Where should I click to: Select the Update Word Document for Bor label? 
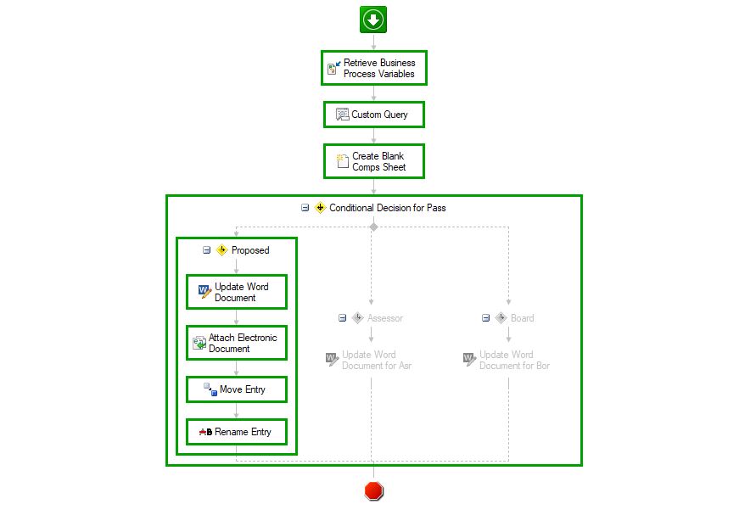(514, 360)
